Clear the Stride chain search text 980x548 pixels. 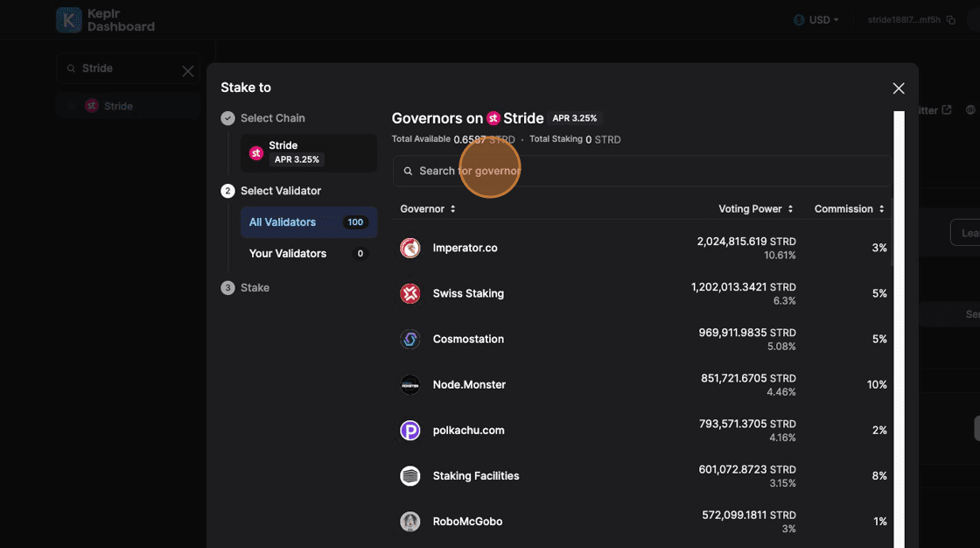[x=187, y=71]
